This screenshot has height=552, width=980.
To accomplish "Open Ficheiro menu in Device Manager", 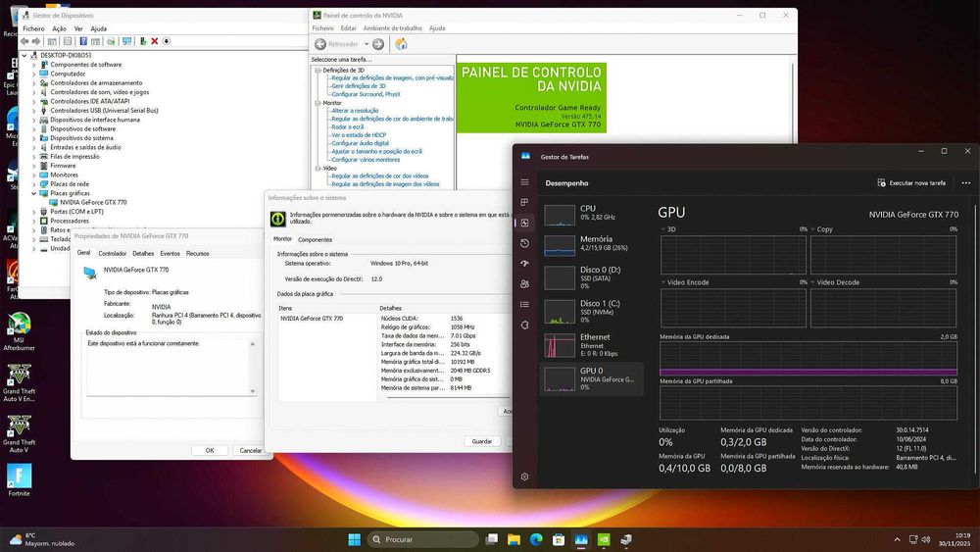I will 33,28.
